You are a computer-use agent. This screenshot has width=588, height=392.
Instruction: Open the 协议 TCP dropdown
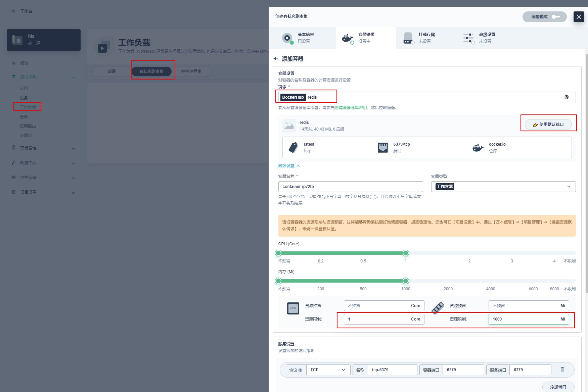[328, 370]
